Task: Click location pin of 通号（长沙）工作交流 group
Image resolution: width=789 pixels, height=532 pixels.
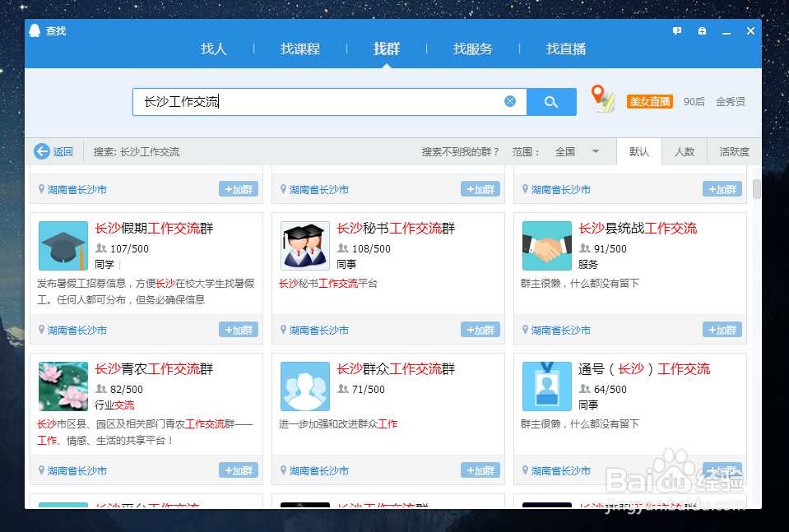Action: point(524,470)
